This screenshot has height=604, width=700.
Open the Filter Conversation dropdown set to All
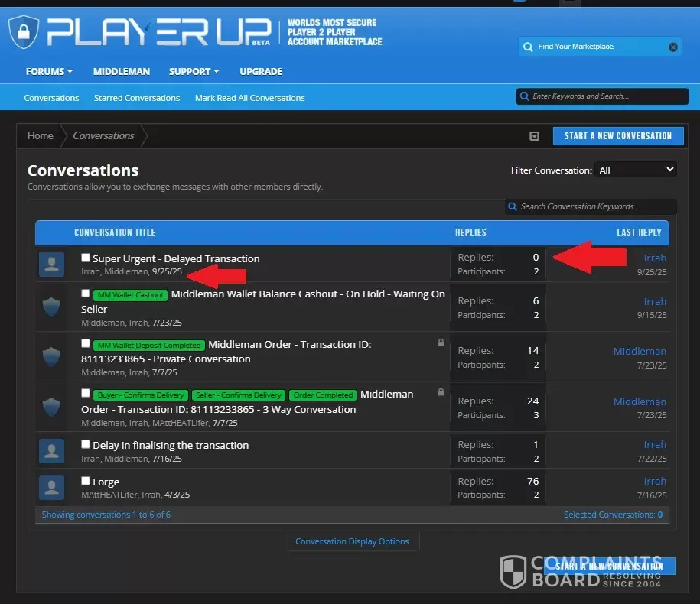click(x=636, y=170)
